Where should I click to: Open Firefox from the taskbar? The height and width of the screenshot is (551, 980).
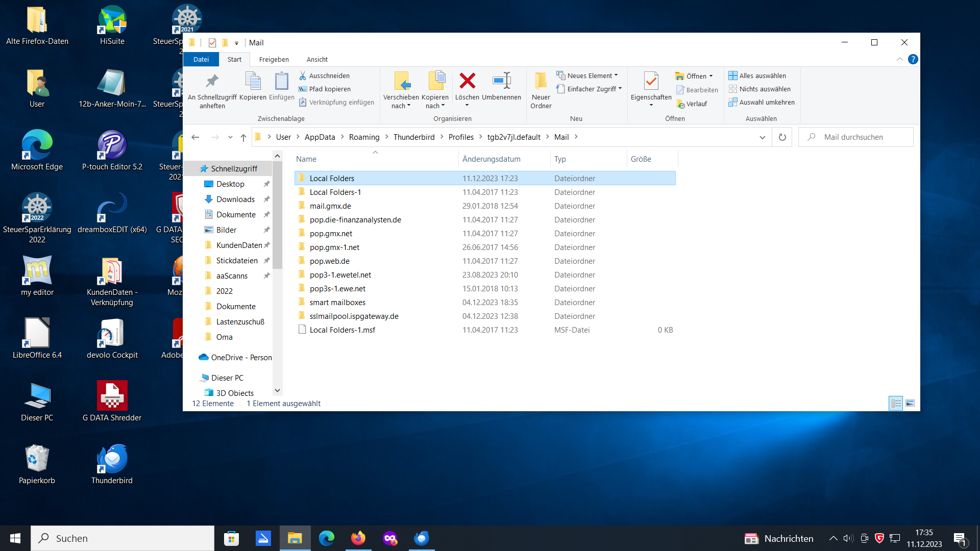pos(358,538)
